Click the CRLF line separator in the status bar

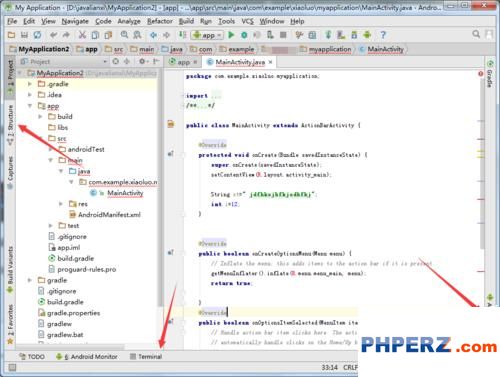[350, 367]
